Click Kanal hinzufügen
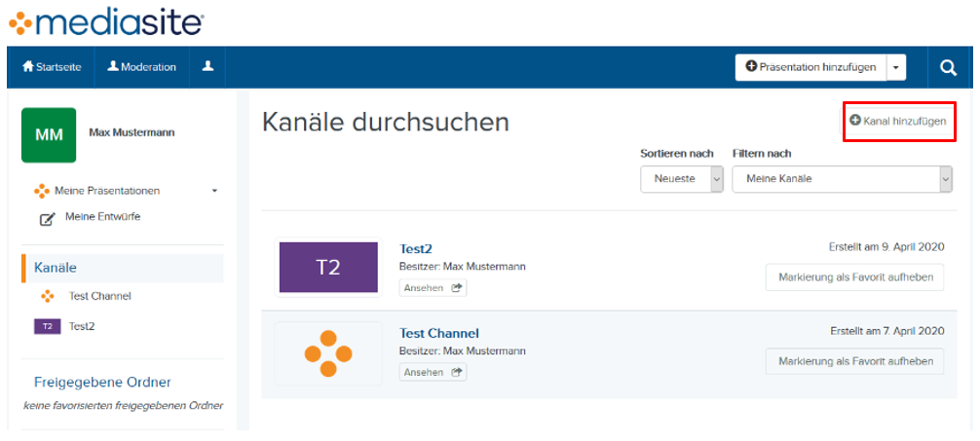Viewport: 980px width, 441px height. click(x=898, y=121)
